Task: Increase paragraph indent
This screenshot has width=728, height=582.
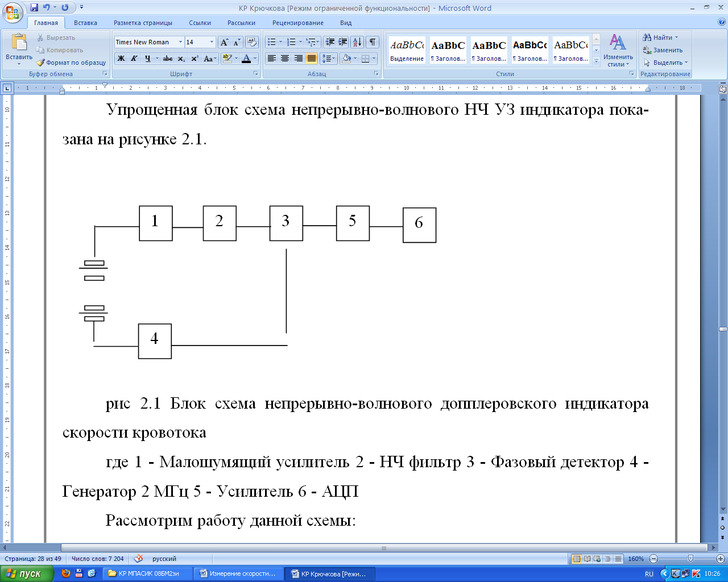Action: click(x=343, y=42)
